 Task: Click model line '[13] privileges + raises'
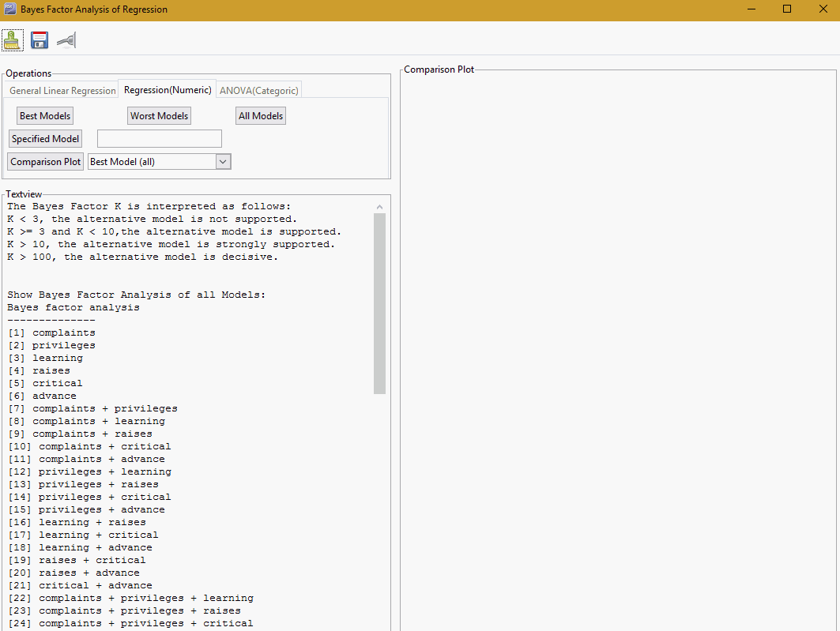click(83, 485)
